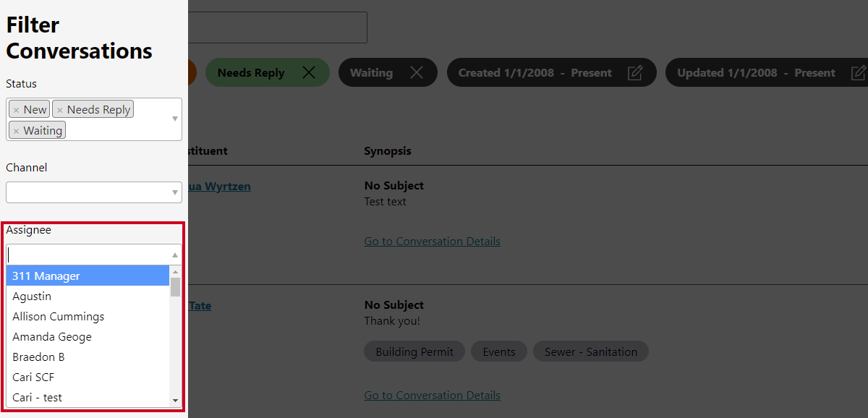868x418 pixels.
Task: Open Go to Conversation Details for Thank you!
Action: [x=432, y=395]
